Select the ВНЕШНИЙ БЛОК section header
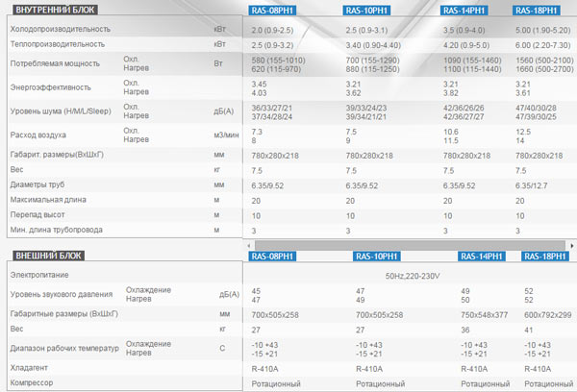The height and width of the screenshot is (392, 577). coord(49,256)
